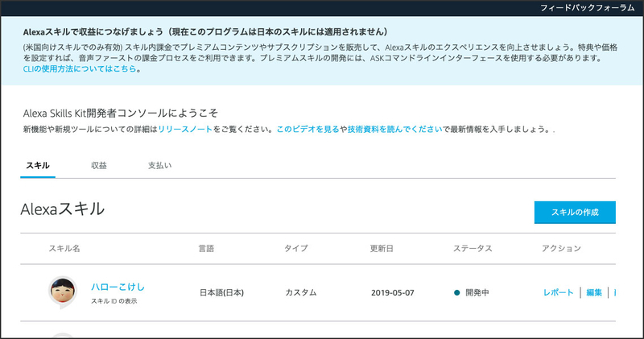Open the リリースノート link
Viewport: 644px width, 339px height.
(x=185, y=129)
